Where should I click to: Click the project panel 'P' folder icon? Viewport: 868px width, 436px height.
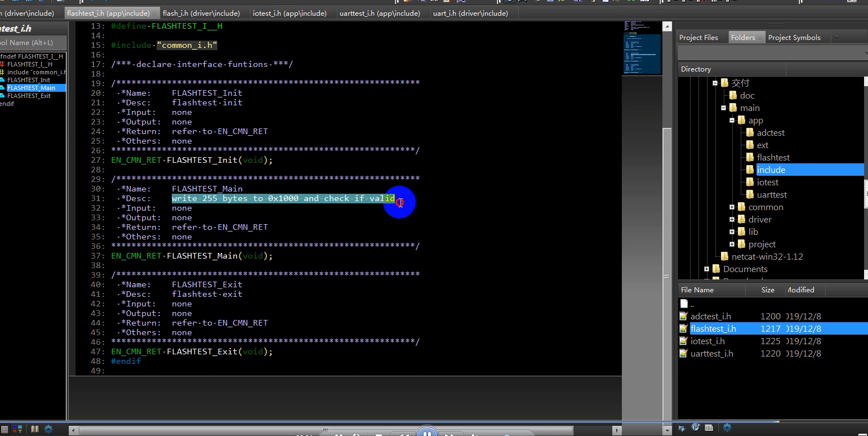tap(682, 428)
